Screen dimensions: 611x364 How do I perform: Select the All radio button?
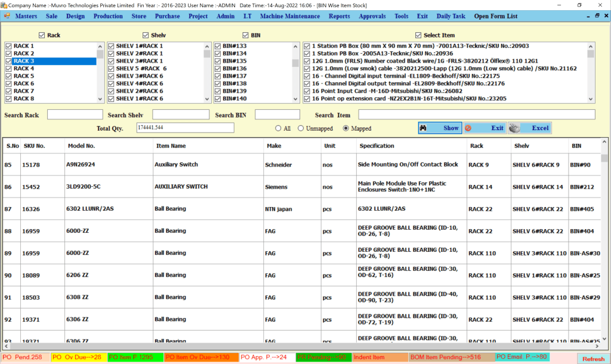(278, 128)
